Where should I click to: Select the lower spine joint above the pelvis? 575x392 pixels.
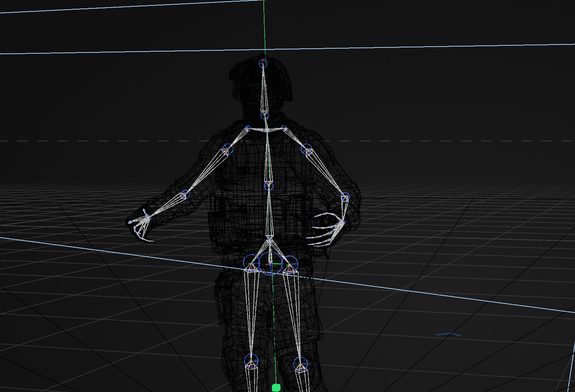270,240
